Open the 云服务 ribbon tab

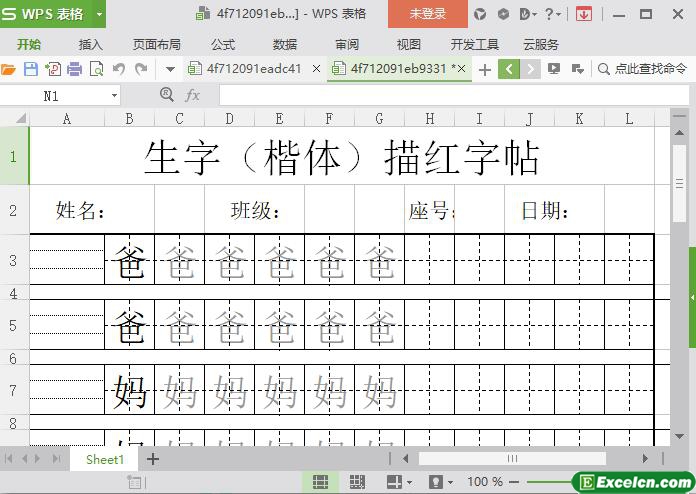pyautogui.click(x=541, y=44)
